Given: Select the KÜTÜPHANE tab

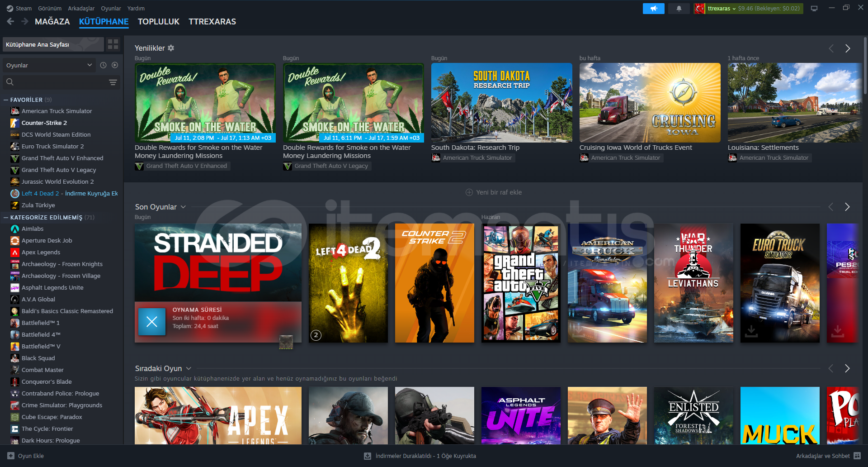Looking at the screenshot, I should point(104,21).
